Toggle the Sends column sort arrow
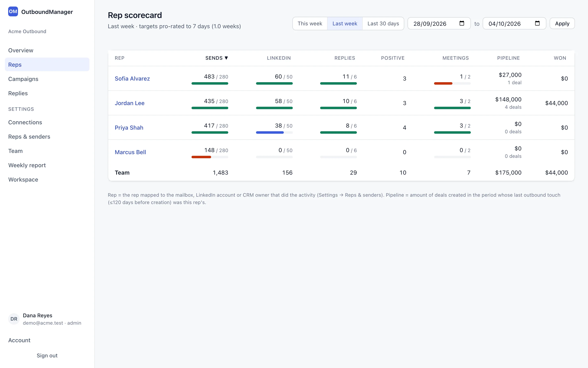 click(226, 58)
